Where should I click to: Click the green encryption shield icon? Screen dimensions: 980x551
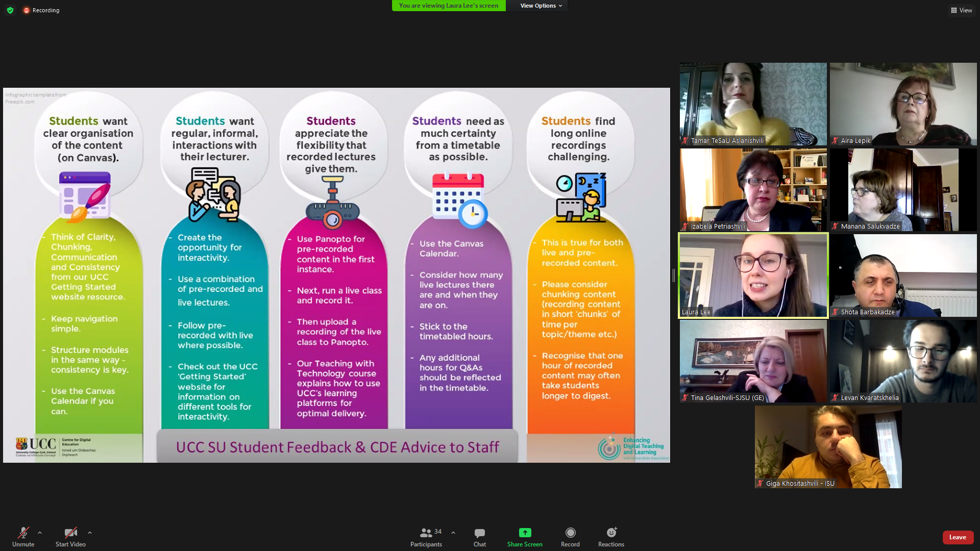(x=10, y=10)
